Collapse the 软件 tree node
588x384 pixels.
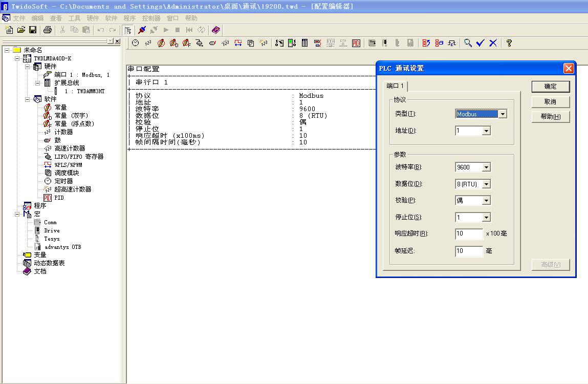(28, 99)
